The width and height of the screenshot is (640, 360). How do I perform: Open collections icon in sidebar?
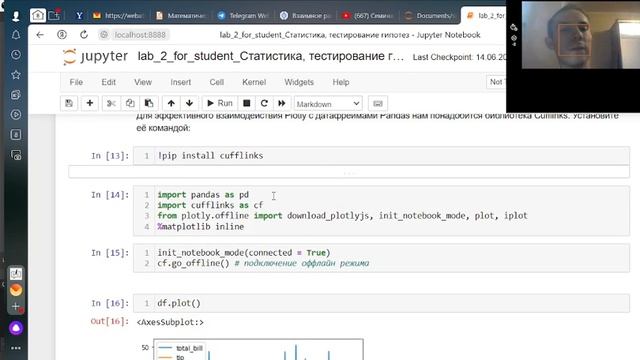(16, 95)
